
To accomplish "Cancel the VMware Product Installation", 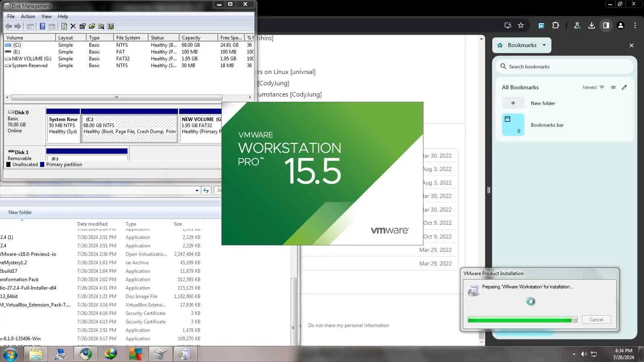I will point(597,320).
